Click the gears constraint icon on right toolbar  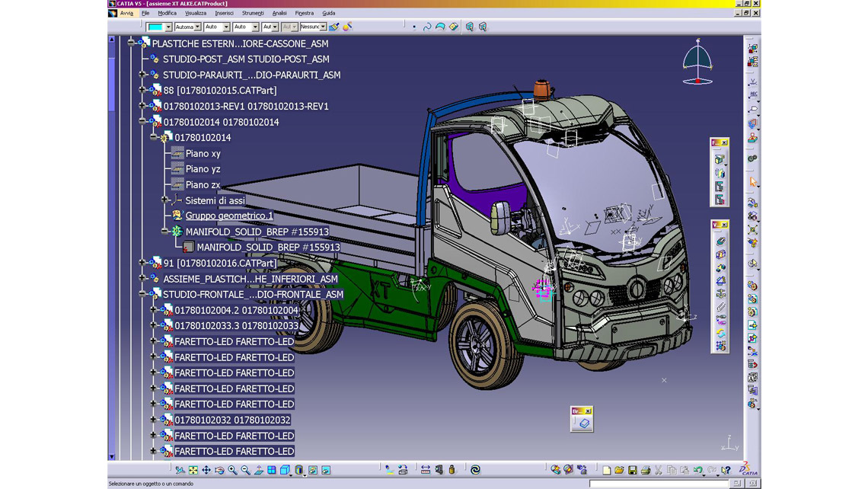(x=753, y=158)
